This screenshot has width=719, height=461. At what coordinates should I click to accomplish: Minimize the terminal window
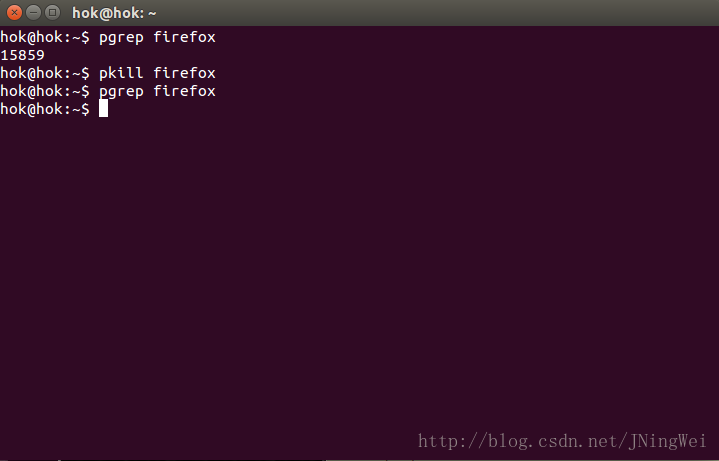33,13
